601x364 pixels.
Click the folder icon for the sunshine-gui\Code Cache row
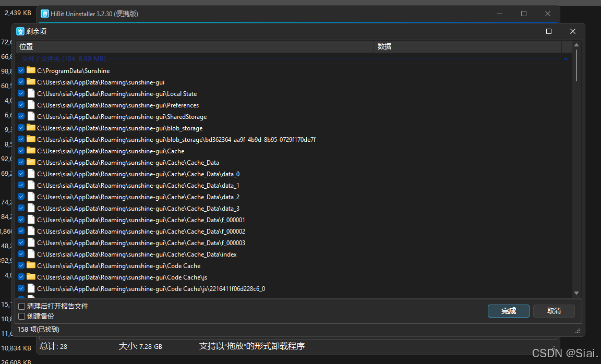pos(31,265)
